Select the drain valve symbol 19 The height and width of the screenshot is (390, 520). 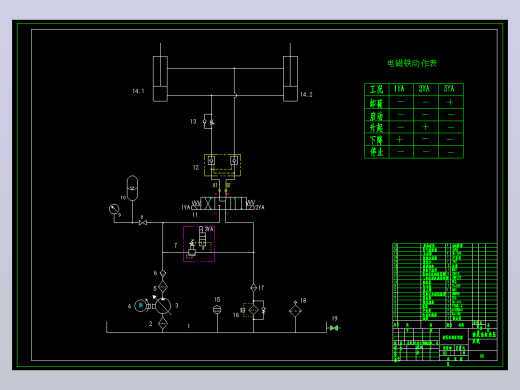[x=334, y=328]
